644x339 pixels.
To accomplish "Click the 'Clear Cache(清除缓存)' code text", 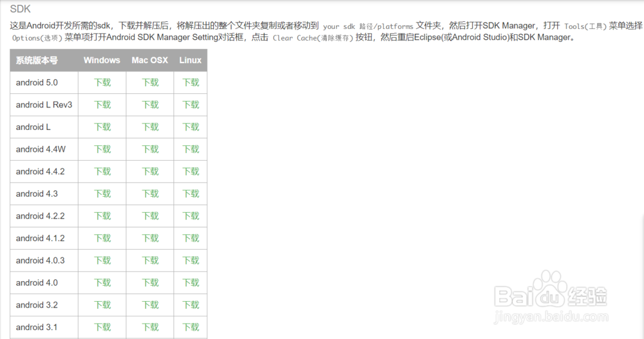I will click(313, 38).
